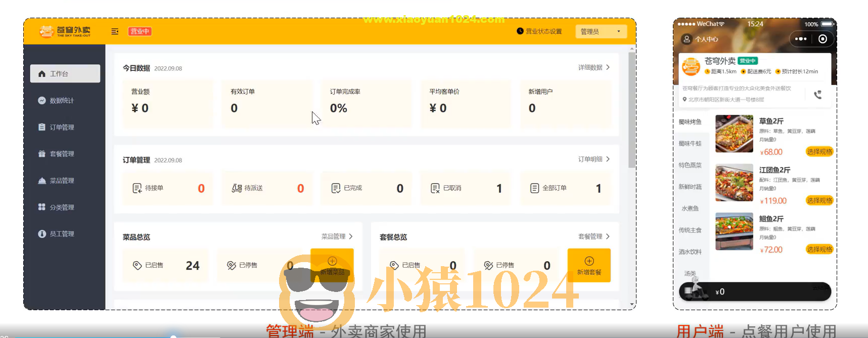Open 套餐管理 link in 套餐总览
This screenshot has width=868, height=338.
[594, 236]
